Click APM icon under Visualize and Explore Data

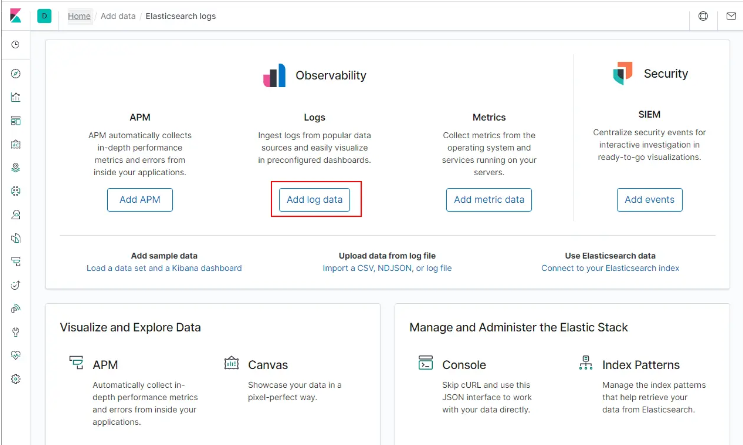click(76, 363)
